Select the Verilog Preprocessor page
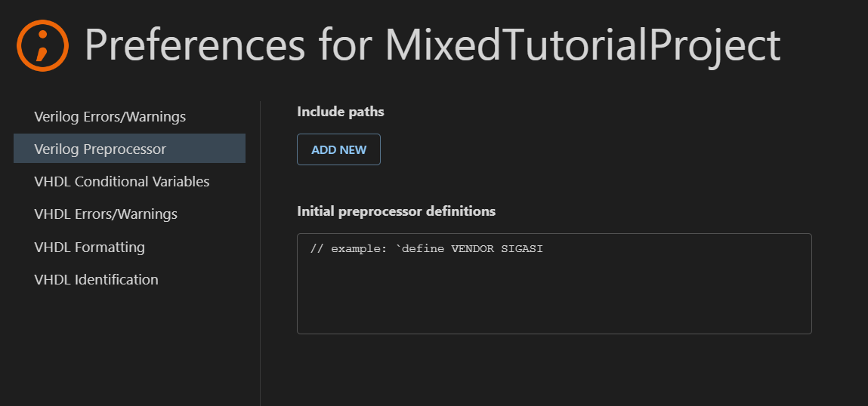The image size is (868, 406). pyautogui.click(x=100, y=149)
